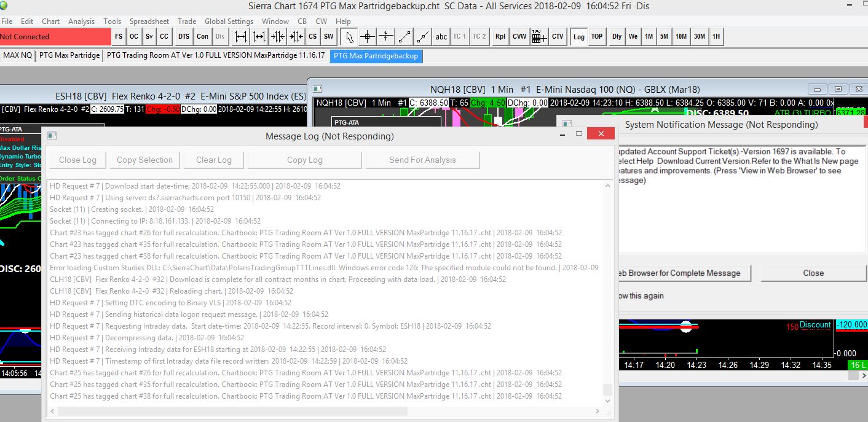Click the CC toolbar button

click(x=164, y=37)
